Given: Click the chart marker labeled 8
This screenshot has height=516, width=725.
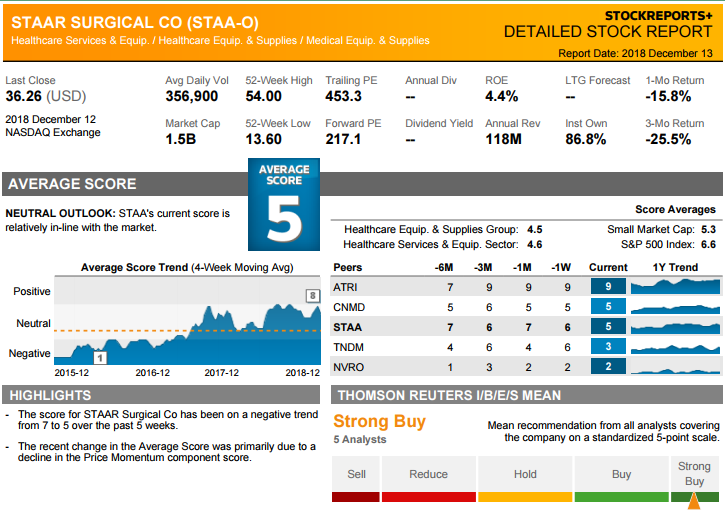Looking at the screenshot, I should coord(313,295).
